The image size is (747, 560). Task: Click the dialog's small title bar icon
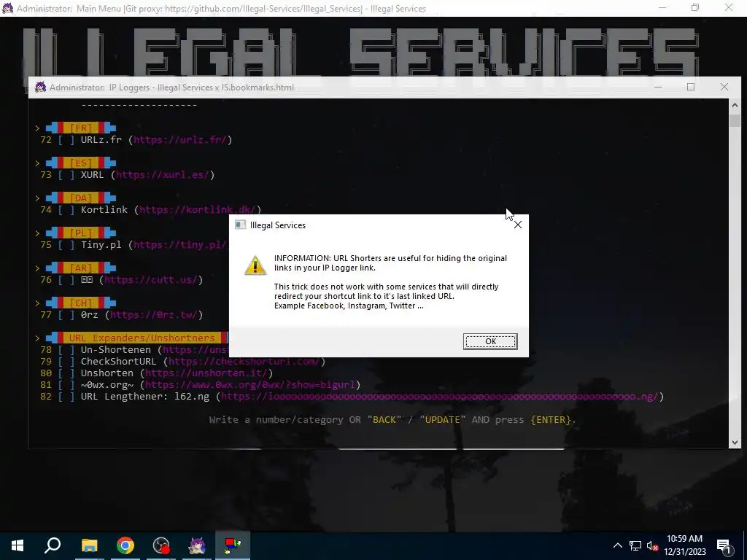pyautogui.click(x=241, y=225)
